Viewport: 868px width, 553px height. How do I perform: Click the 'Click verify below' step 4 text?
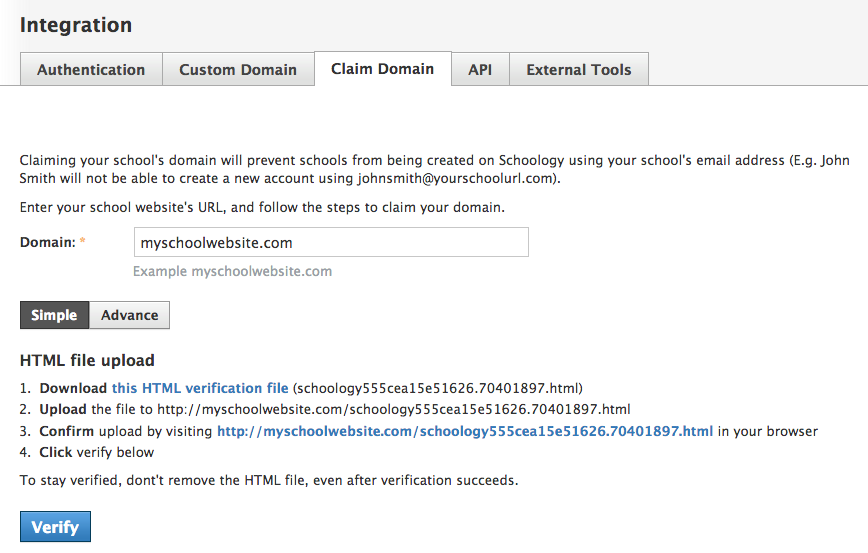(x=97, y=452)
